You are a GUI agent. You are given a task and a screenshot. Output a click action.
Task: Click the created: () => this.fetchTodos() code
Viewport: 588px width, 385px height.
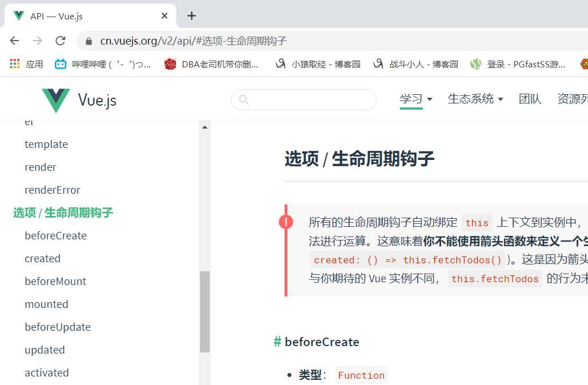407,260
